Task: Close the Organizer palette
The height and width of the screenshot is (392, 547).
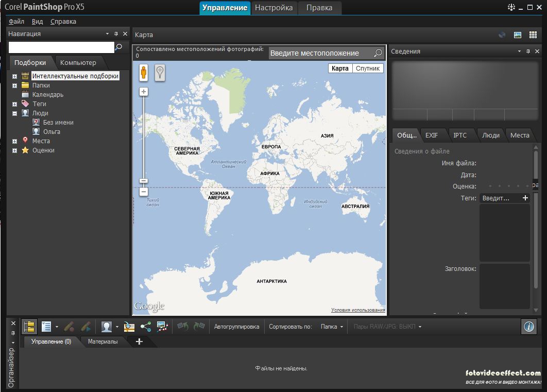Action: click(13, 323)
